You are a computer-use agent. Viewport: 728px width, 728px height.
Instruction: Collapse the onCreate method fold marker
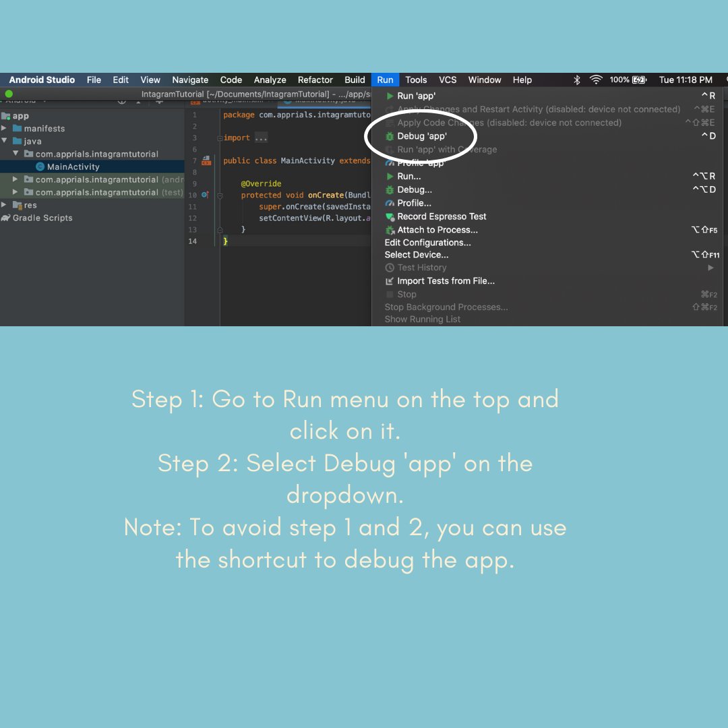[220, 196]
